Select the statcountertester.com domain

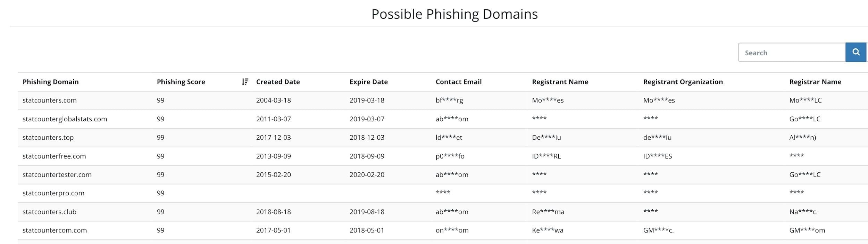point(57,174)
